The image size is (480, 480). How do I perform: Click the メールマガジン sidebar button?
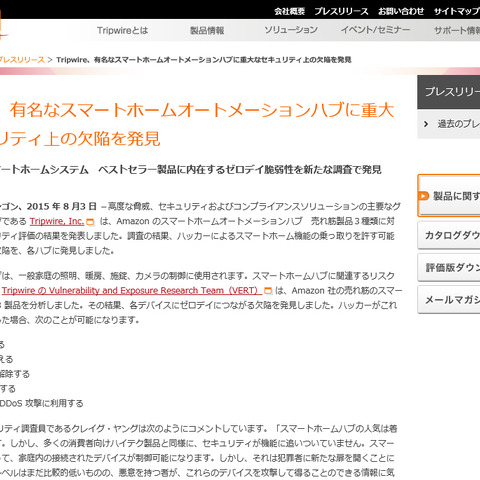(x=449, y=300)
